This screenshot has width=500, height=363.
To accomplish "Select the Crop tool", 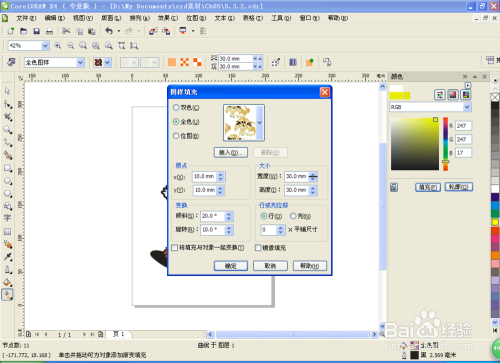I will (x=7, y=117).
